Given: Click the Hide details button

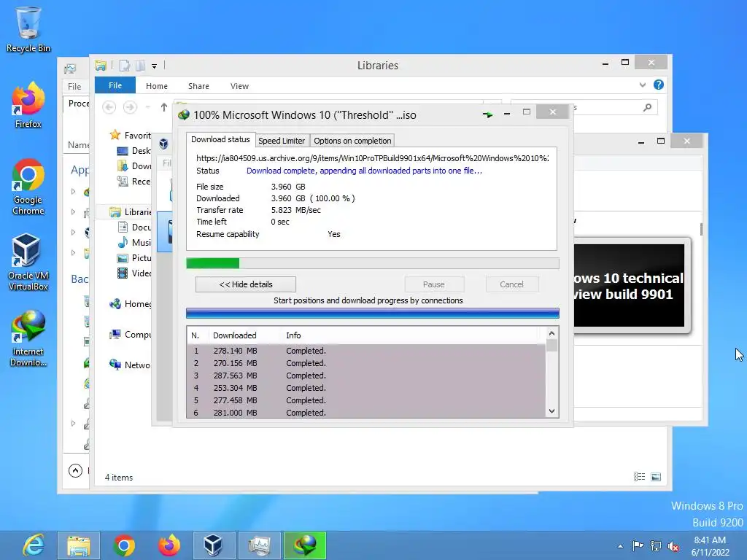Looking at the screenshot, I should (246, 284).
